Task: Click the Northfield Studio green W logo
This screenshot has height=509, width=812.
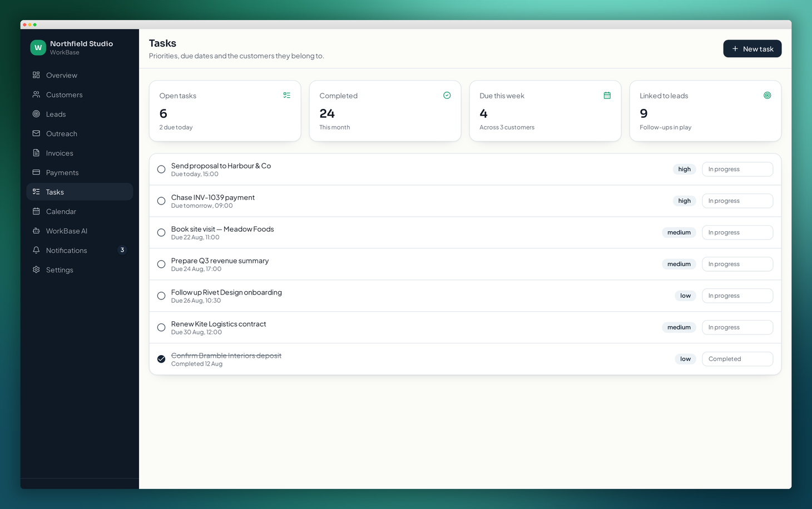Action: click(38, 48)
